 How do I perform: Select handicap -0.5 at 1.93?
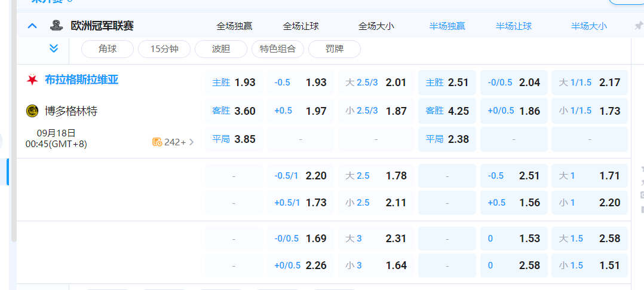click(300, 83)
